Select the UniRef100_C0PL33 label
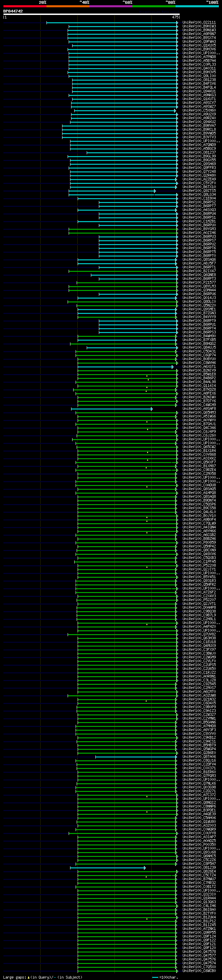The image size is (222, 980). (x=199, y=65)
